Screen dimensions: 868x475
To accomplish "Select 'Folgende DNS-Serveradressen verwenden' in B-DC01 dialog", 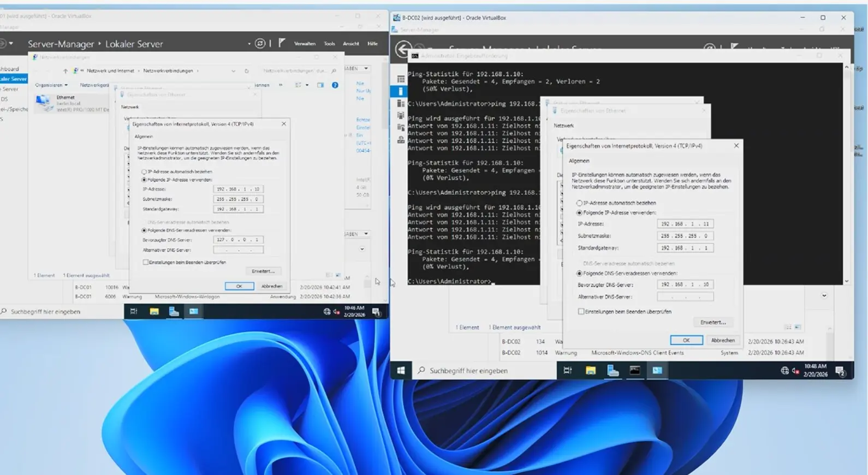I will click(x=144, y=230).
